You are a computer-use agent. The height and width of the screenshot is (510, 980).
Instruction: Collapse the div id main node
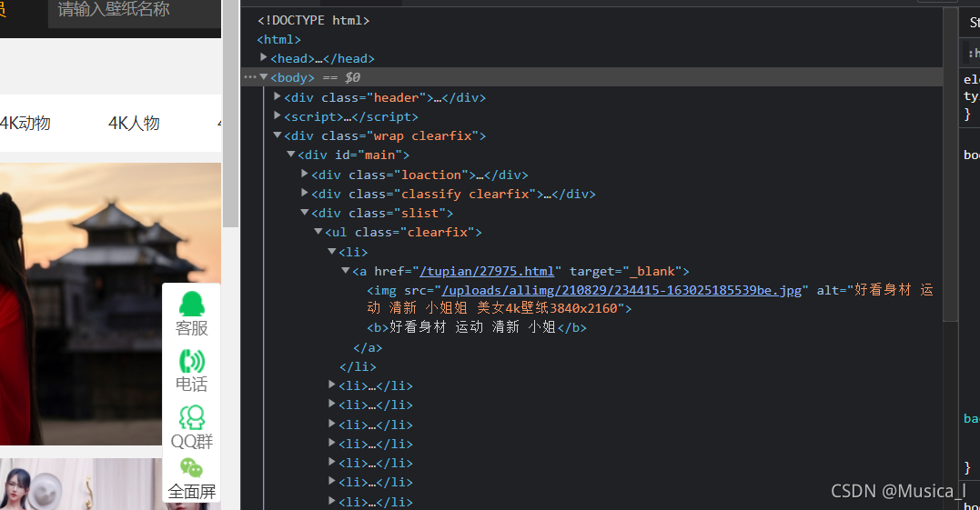click(291, 155)
